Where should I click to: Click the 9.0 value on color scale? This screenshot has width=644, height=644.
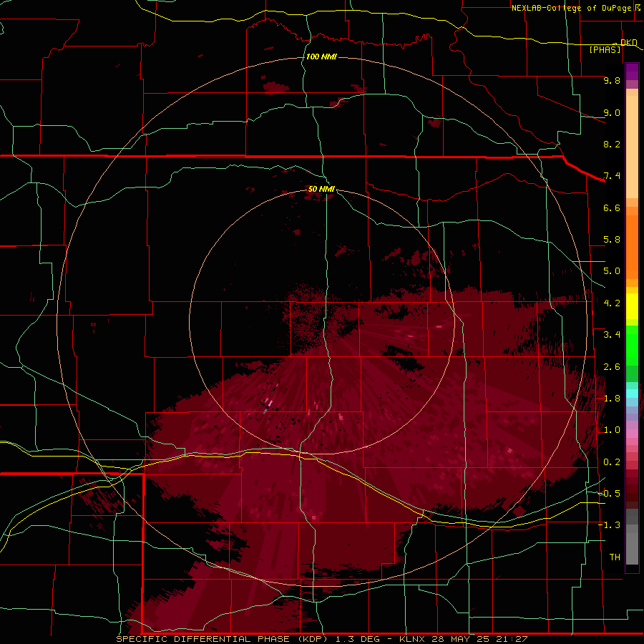(612, 112)
